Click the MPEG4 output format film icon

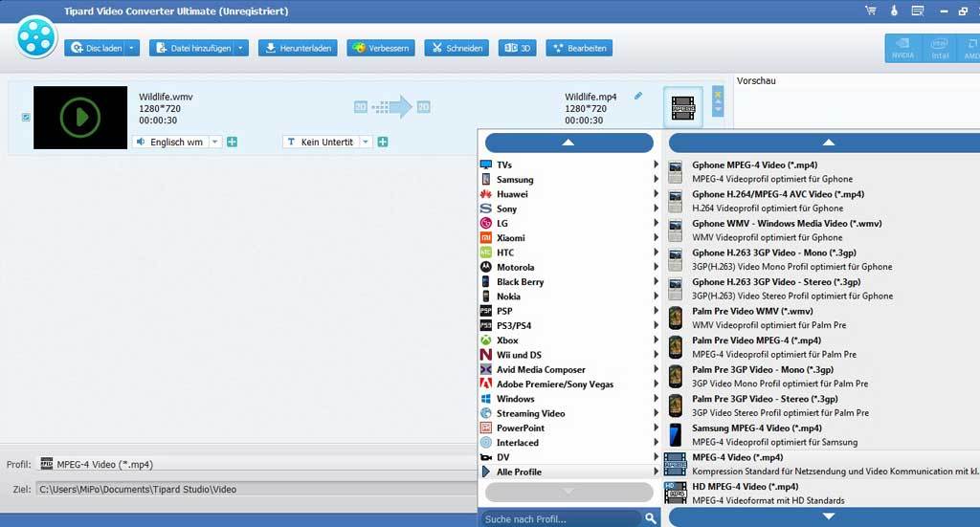682,108
